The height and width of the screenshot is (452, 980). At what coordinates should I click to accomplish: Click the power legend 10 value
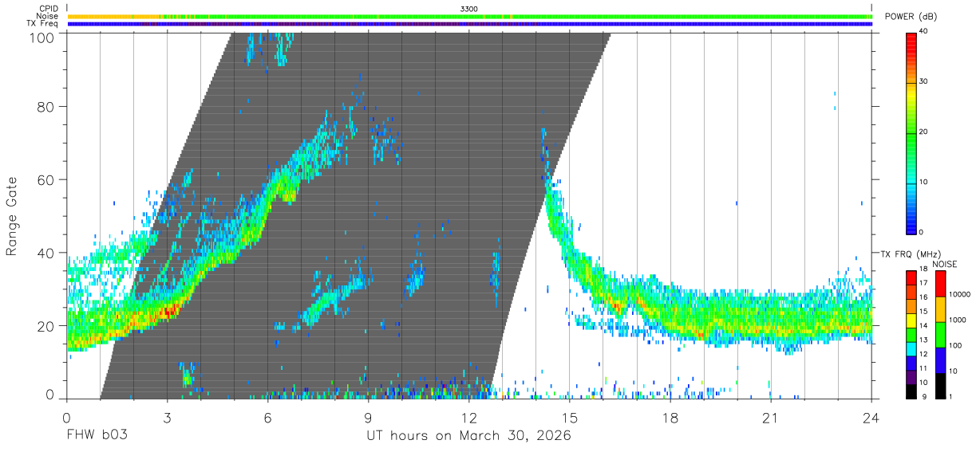click(x=924, y=182)
